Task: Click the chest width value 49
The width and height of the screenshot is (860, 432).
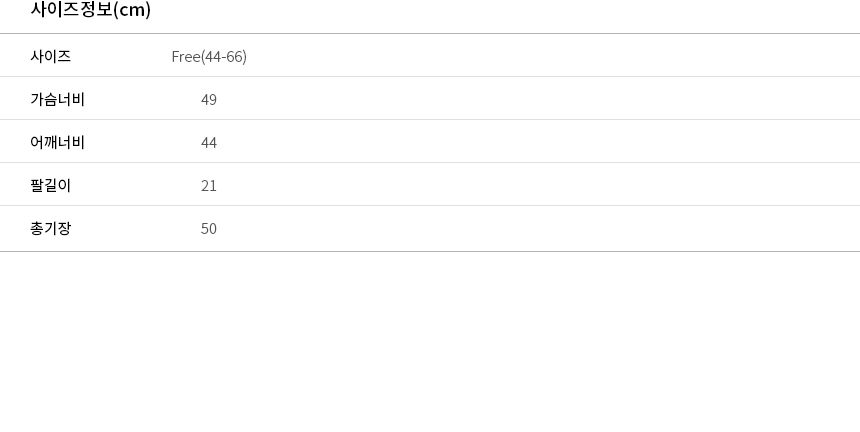Action: tap(209, 100)
